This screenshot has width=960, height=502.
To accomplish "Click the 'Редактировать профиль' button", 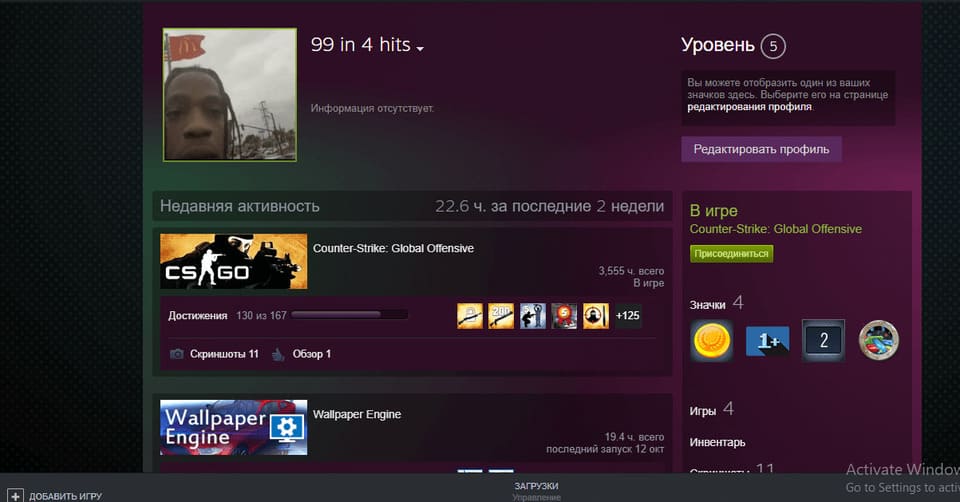I will click(x=761, y=149).
